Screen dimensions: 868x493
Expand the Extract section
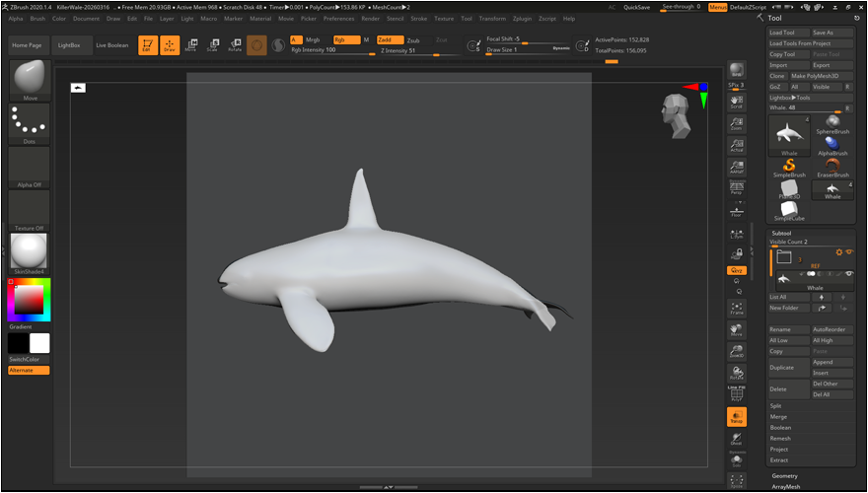(x=779, y=459)
